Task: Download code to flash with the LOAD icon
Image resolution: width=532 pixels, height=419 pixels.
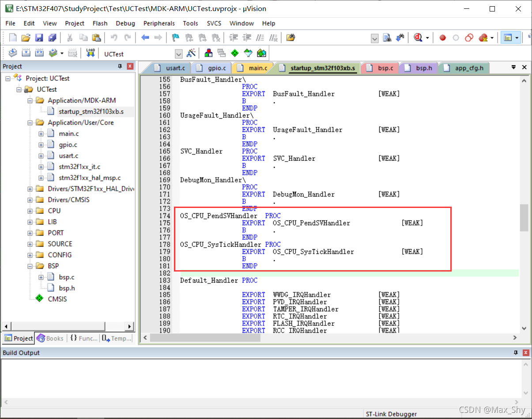Action: pyautogui.click(x=91, y=53)
